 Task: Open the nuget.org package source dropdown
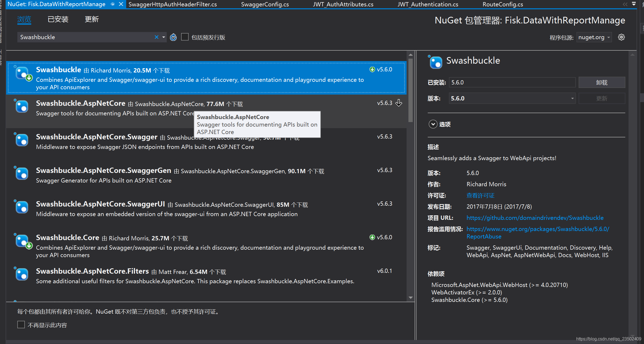tap(594, 37)
